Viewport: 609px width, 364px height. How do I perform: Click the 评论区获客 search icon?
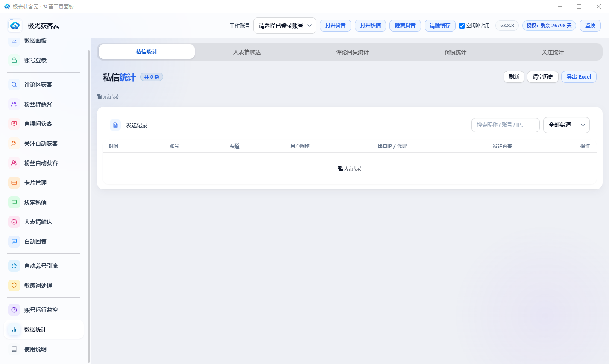(x=14, y=84)
